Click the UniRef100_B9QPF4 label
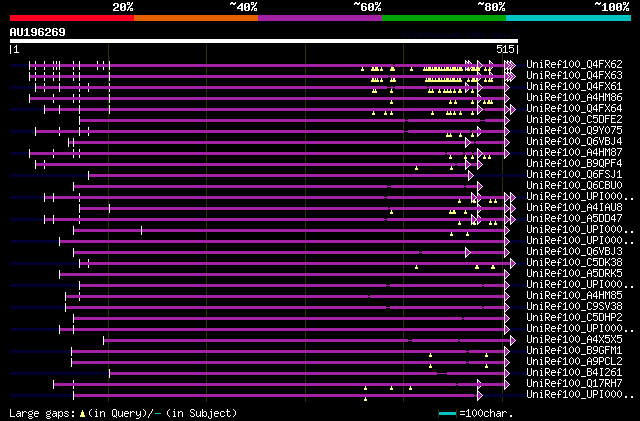 [574, 164]
